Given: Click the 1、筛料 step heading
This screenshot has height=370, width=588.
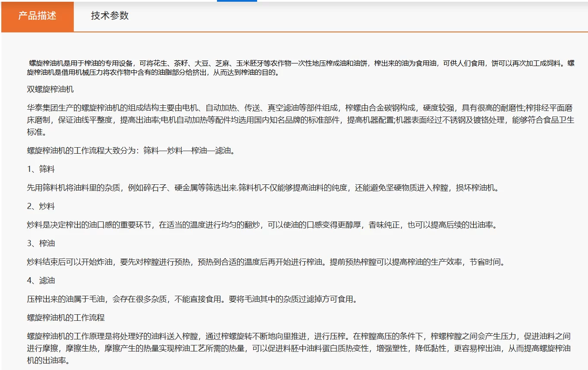Looking at the screenshot, I should tap(41, 169).
